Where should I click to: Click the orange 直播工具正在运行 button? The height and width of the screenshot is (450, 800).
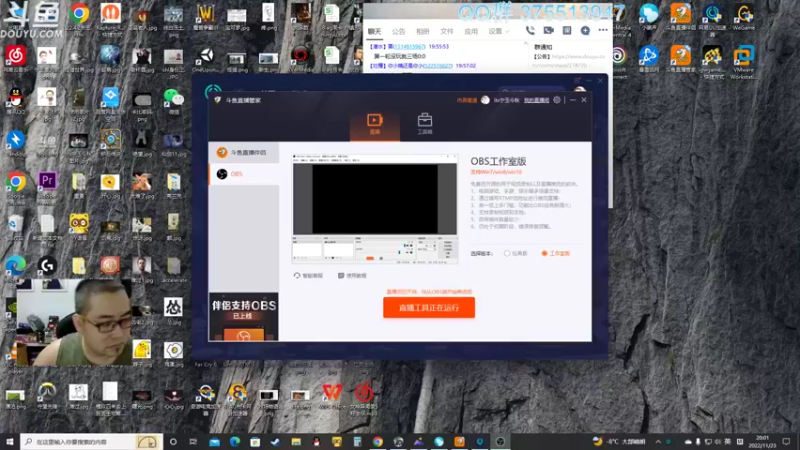point(429,308)
